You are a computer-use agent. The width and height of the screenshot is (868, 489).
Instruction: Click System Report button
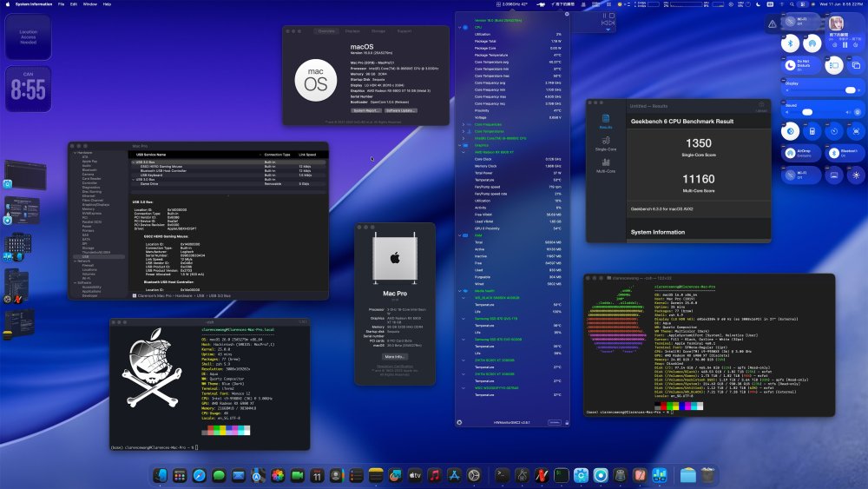(x=365, y=110)
